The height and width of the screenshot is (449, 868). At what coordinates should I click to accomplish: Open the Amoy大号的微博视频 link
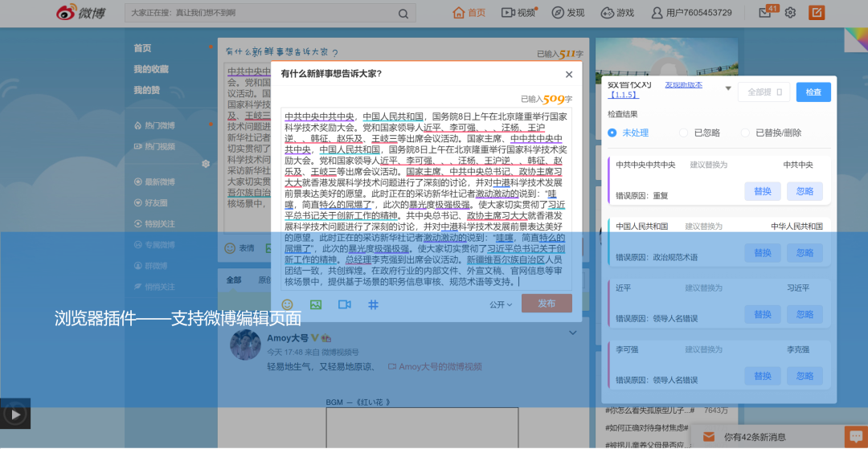click(435, 366)
